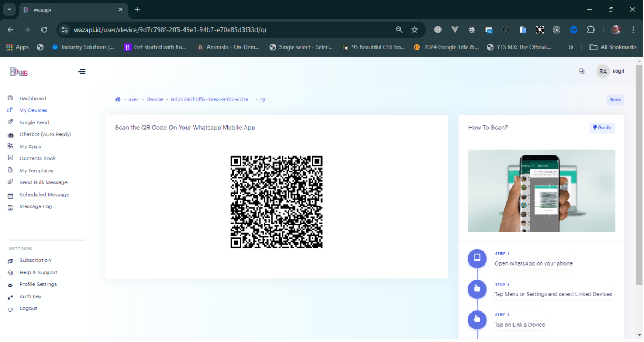Open the Animista bookmark
The width and height of the screenshot is (644, 342).
[x=228, y=47]
